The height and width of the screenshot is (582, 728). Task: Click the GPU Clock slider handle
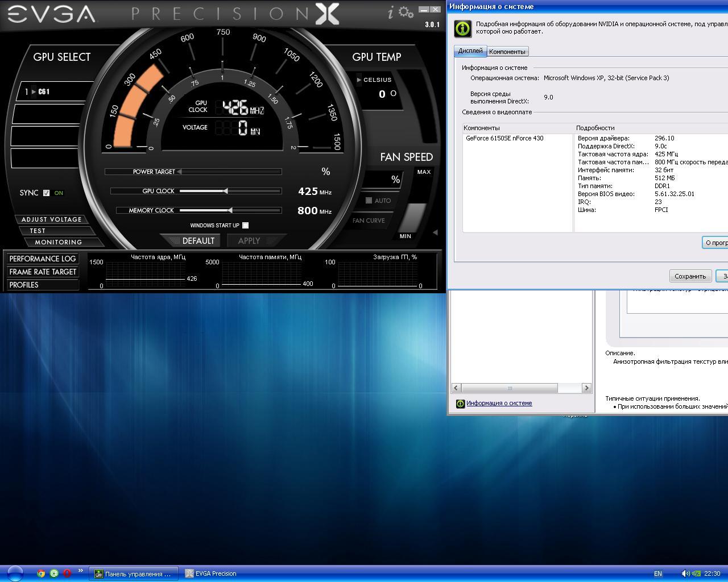coord(226,191)
